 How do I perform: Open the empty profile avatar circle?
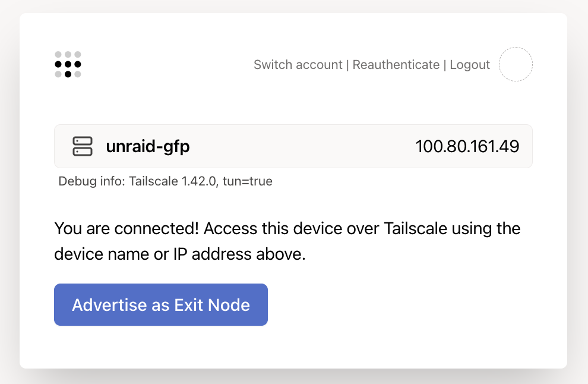[516, 64]
